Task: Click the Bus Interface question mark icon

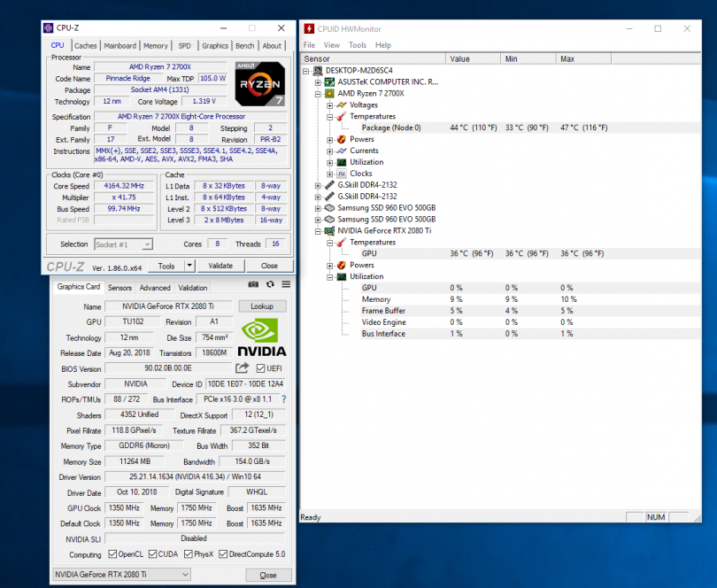Action: tap(284, 399)
